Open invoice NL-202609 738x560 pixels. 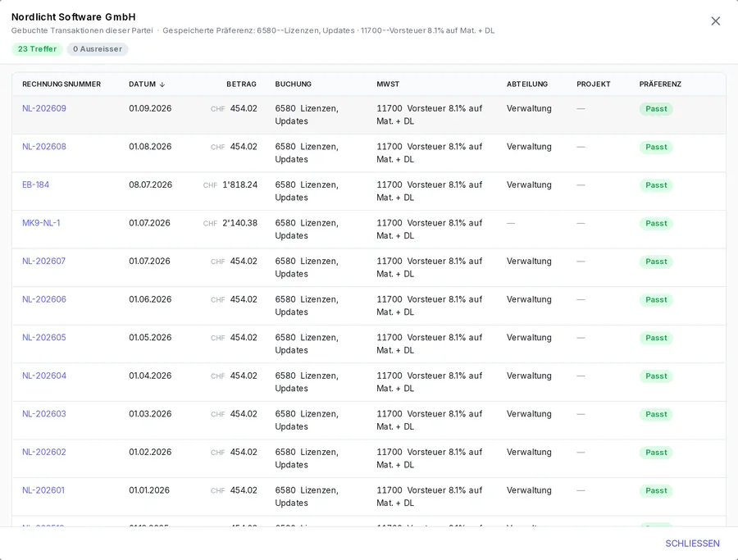[44, 108]
